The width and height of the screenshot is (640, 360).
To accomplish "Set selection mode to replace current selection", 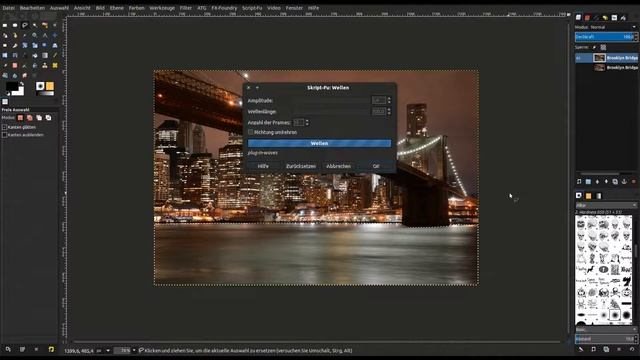I will (x=20, y=118).
